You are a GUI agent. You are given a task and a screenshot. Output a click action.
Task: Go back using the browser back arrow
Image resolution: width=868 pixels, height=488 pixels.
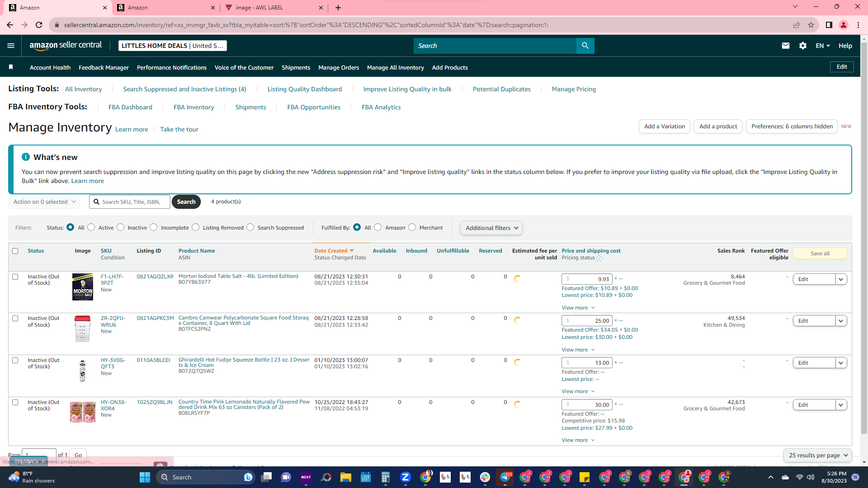point(10,25)
